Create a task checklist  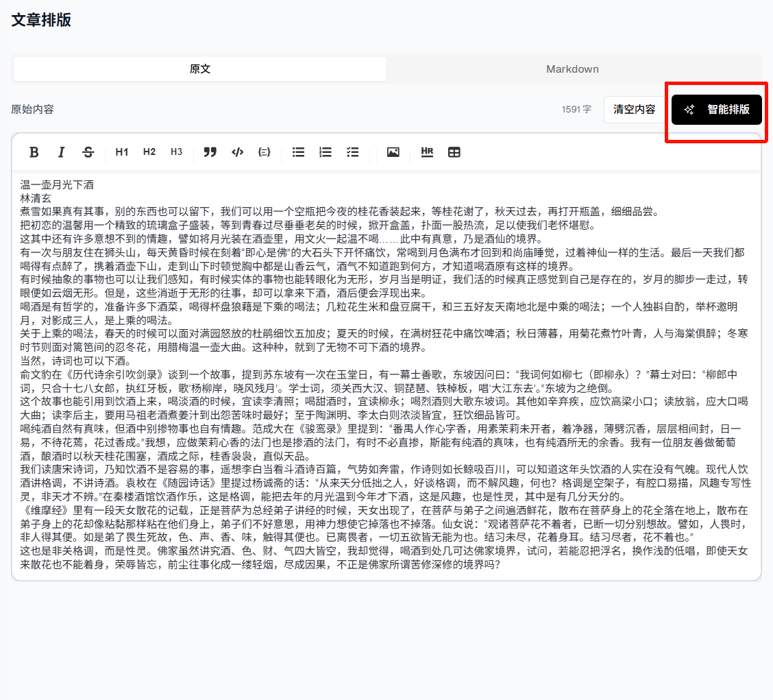click(352, 152)
